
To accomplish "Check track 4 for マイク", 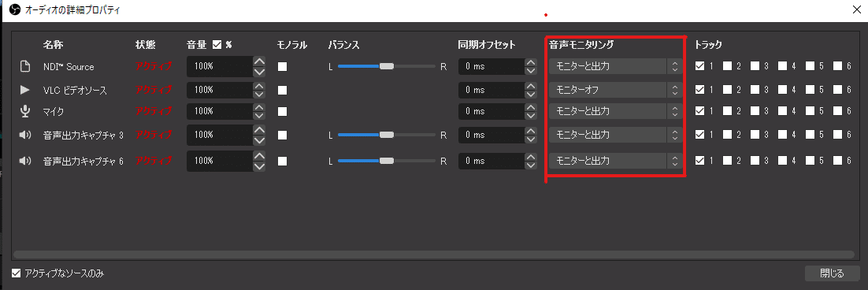I will click(782, 111).
